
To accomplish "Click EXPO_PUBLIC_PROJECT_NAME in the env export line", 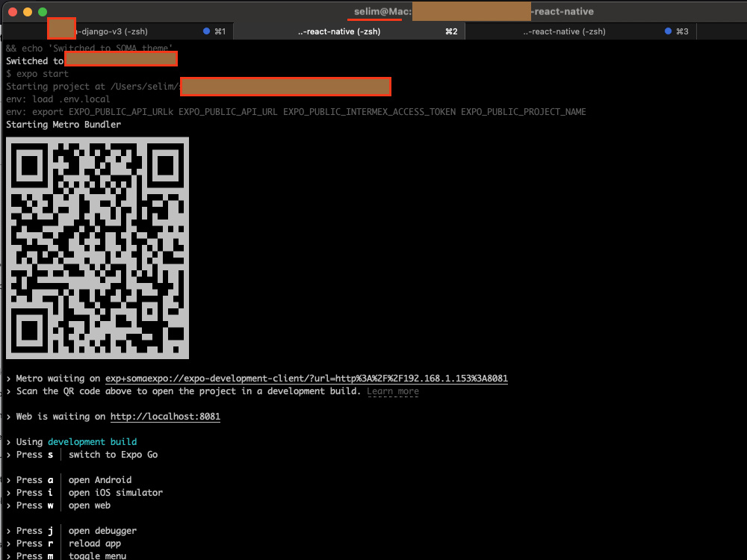I will [x=523, y=112].
